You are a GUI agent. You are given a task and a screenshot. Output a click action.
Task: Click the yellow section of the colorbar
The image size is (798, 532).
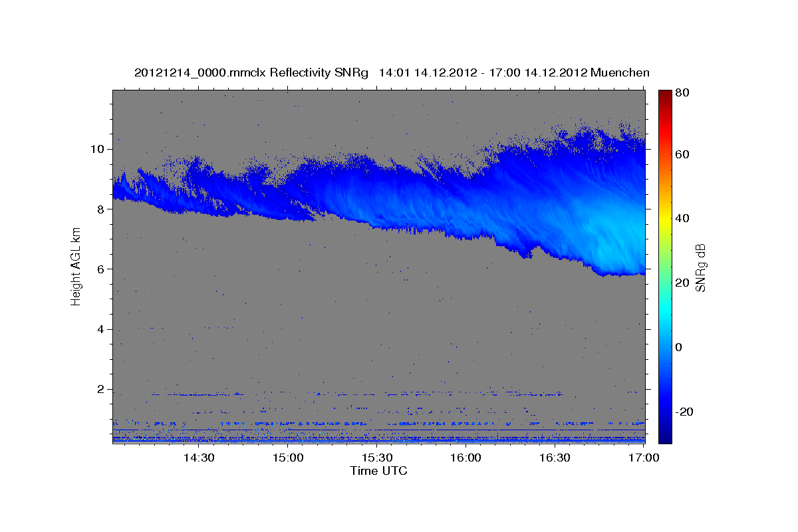point(665,218)
